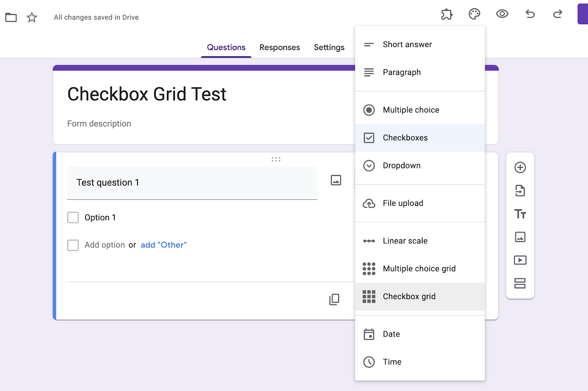Add image to Test question 1
The image size is (588, 391).
(336, 180)
